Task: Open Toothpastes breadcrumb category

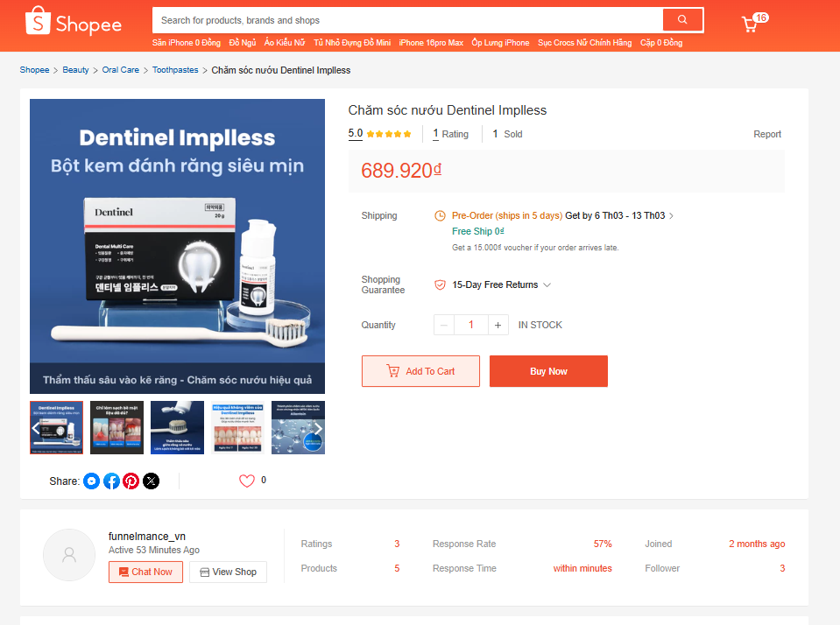Action: [x=175, y=70]
